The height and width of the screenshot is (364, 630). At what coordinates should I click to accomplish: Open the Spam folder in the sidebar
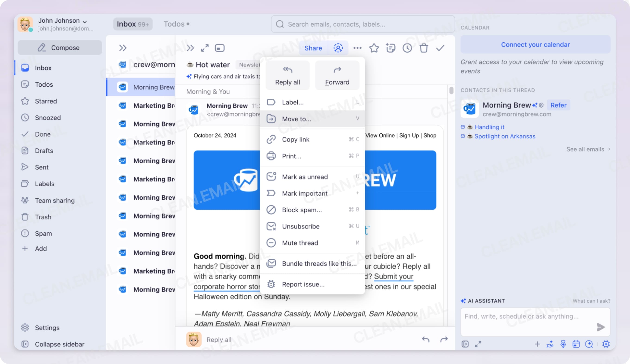click(43, 233)
